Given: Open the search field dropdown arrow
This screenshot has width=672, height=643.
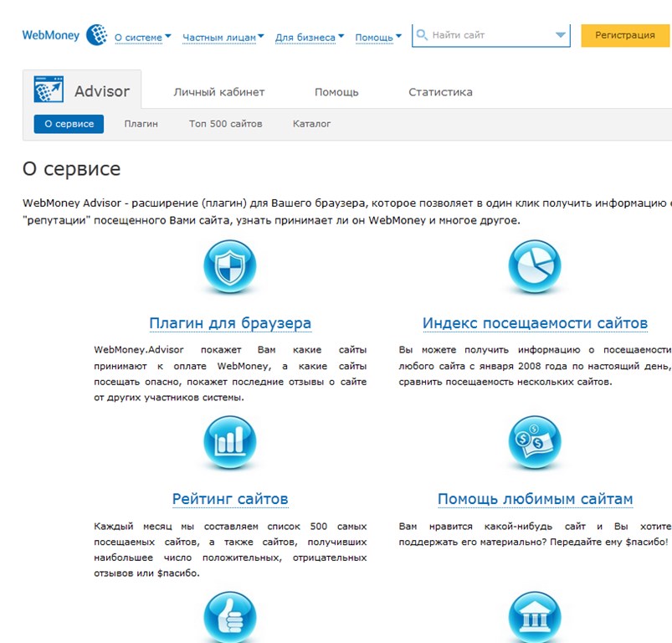Looking at the screenshot, I should 561,35.
